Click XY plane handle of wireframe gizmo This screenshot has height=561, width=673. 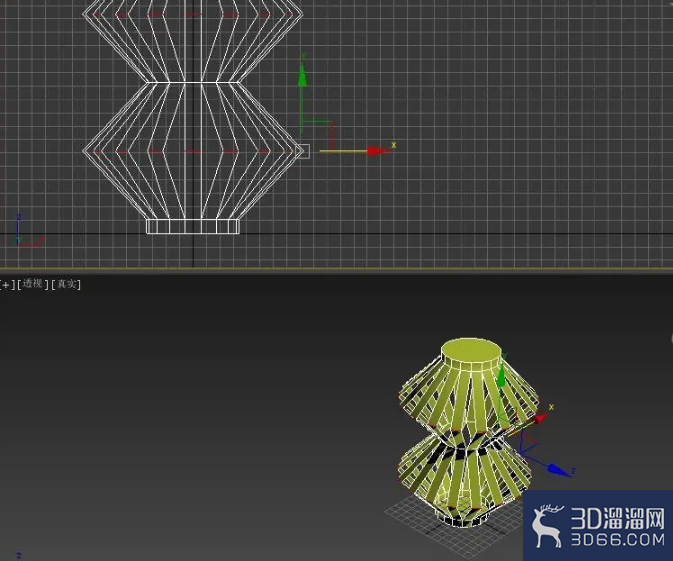click(317, 135)
